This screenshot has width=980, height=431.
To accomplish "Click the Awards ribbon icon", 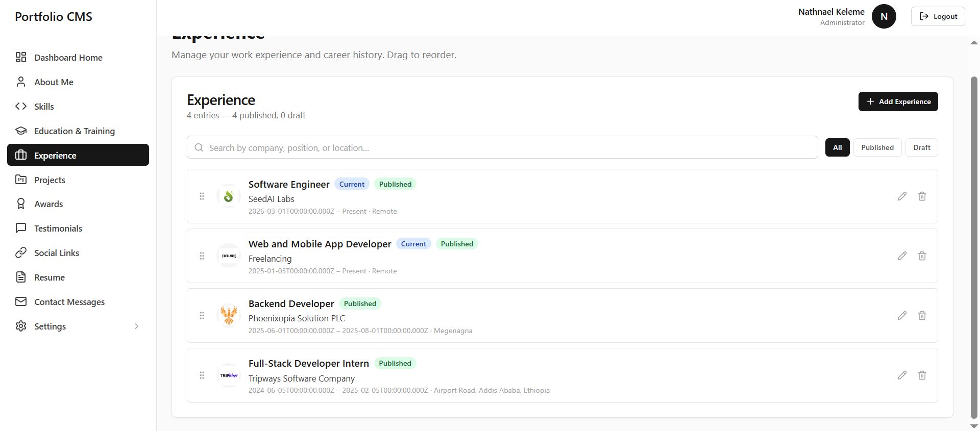I will [21, 204].
